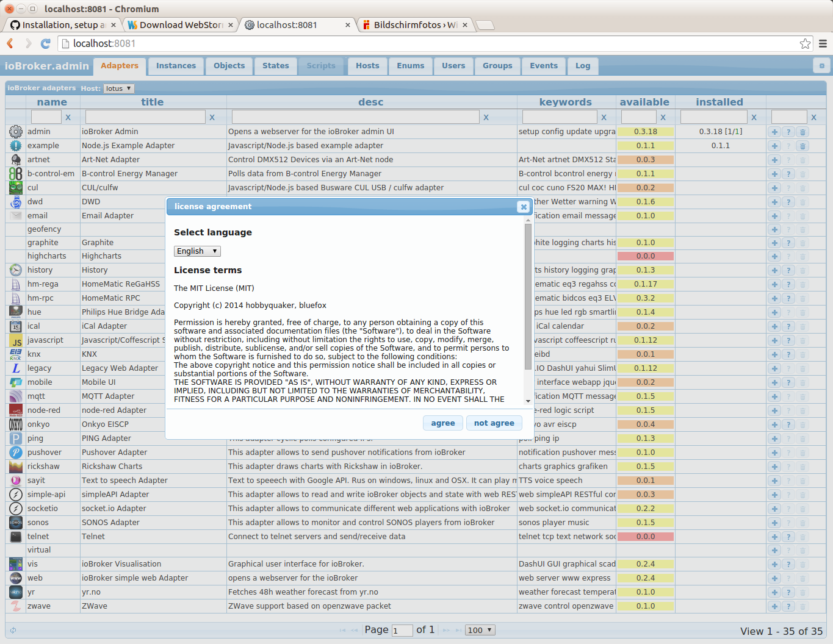Click the license dialog scrollbar thumb
This screenshot has height=644, width=833.
528,296
